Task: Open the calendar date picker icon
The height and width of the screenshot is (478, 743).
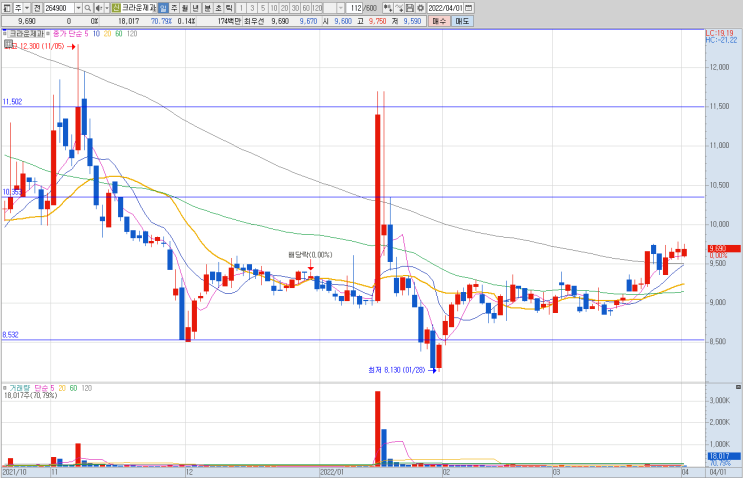Action: pos(469,8)
